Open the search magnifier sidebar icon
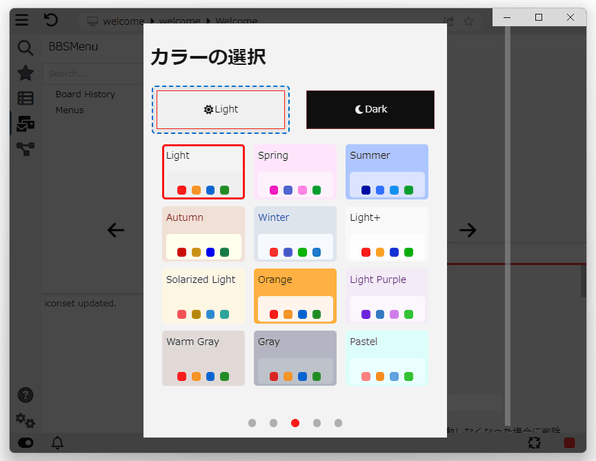 pos(25,48)
